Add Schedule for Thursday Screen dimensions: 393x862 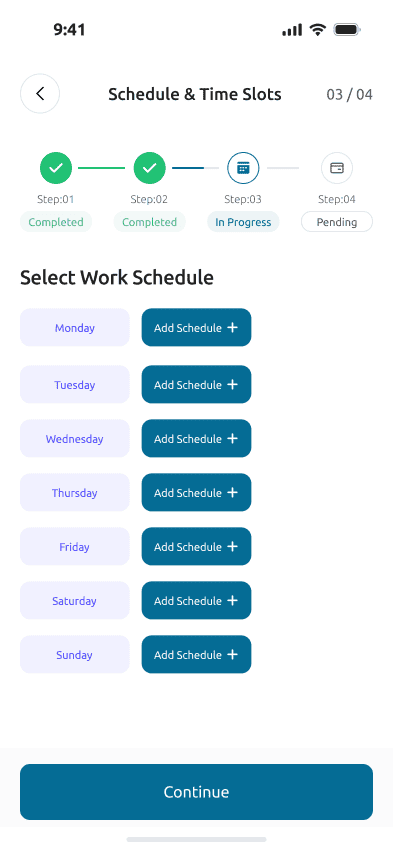click(x=196, y=493)
